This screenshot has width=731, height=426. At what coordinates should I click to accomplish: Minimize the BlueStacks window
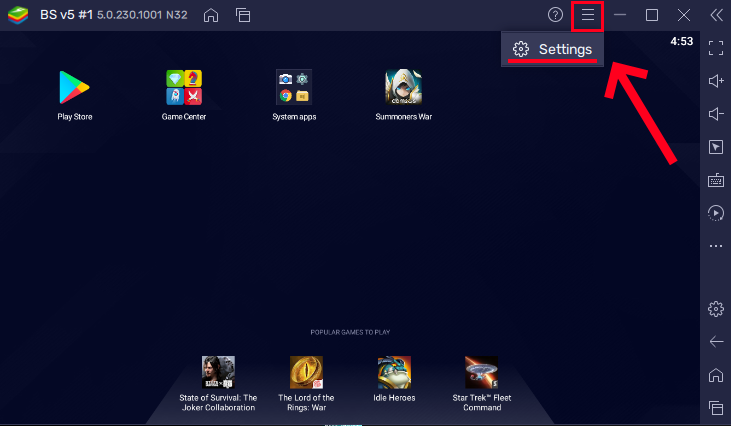620,15
